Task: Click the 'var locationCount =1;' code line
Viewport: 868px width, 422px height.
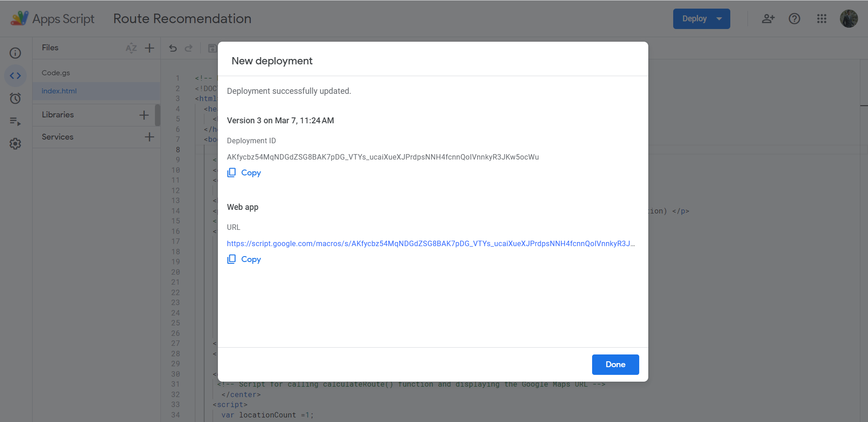Action: tap(267, 415)
